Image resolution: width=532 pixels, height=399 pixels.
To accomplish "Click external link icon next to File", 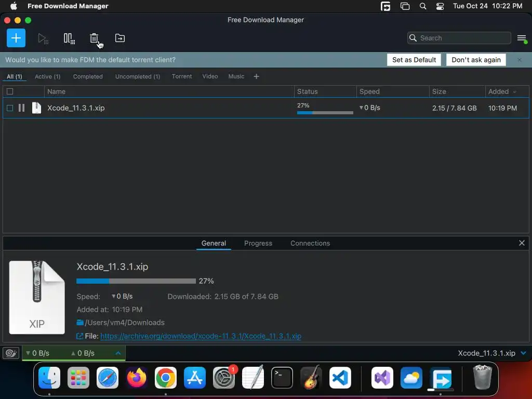I will (x=79, y=336).
